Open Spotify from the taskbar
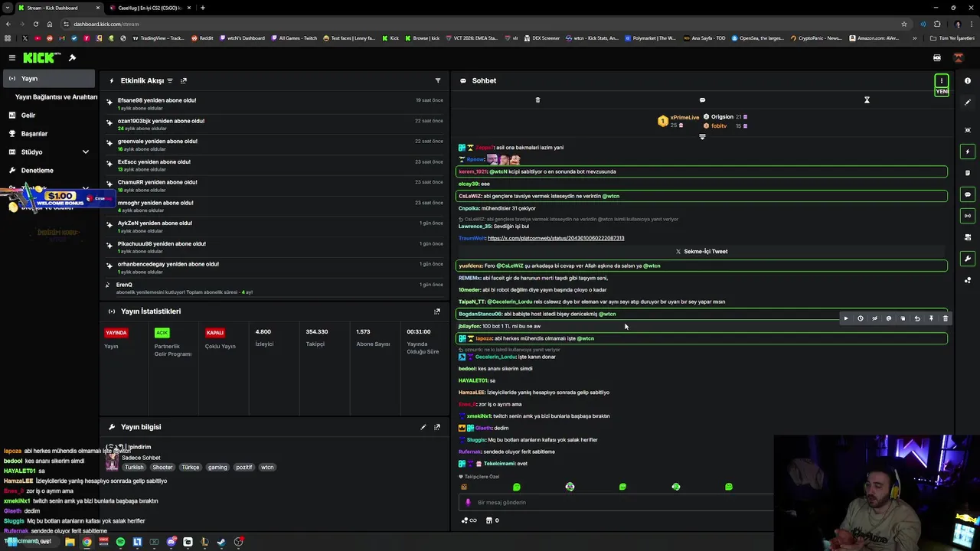The width and height of the screenshot is (980, 551). (x=120, y=542)
